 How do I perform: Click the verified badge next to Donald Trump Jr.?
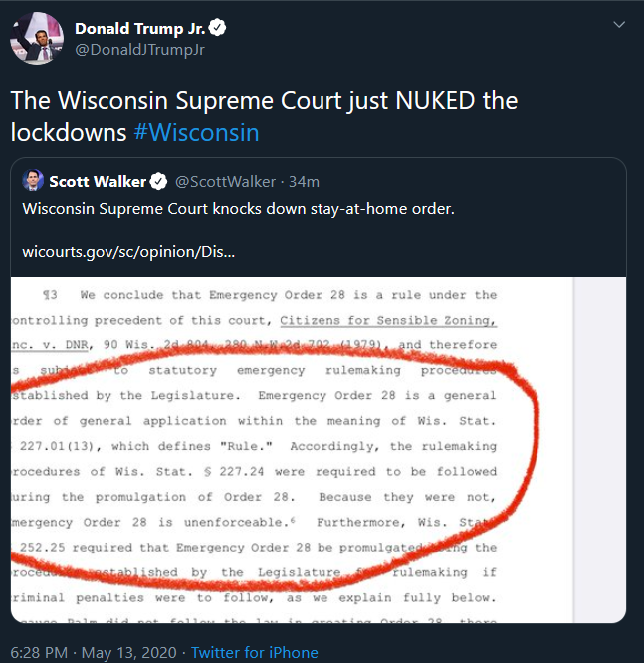coord(217,28)
